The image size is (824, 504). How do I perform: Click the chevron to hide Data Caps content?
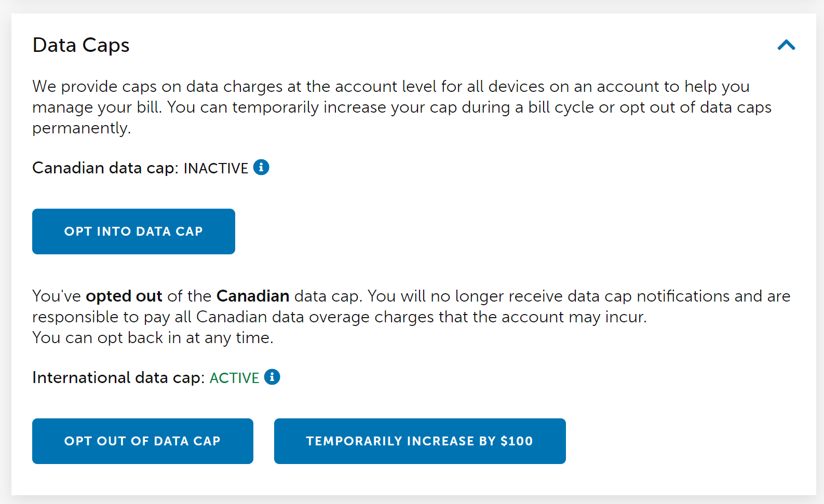pos(787,45)
